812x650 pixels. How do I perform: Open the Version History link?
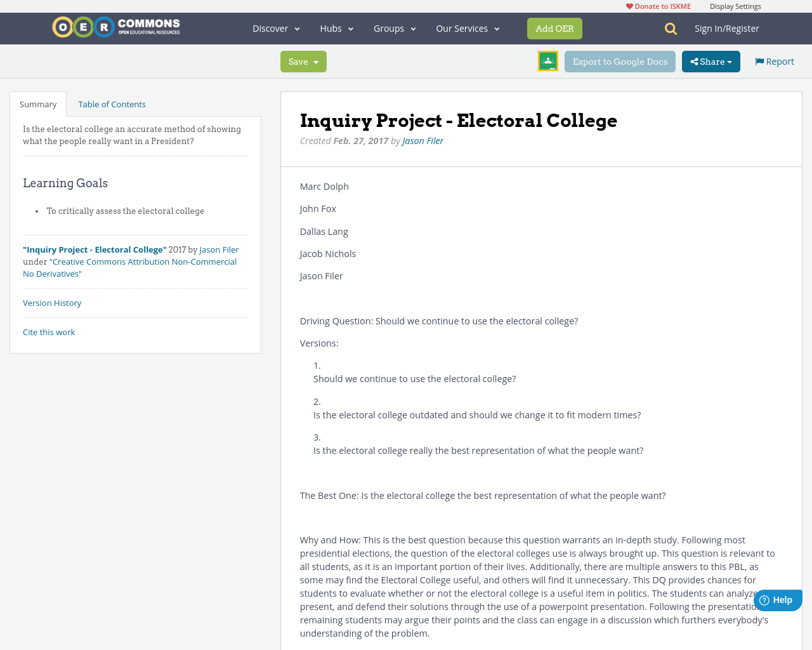(x=52, y=302)
